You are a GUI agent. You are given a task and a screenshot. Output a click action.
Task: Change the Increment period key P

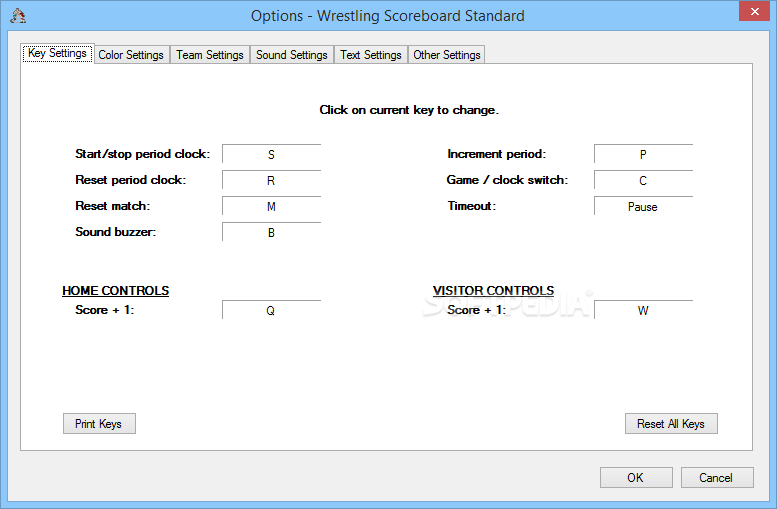pyautogui.click(x=643, y=154)
